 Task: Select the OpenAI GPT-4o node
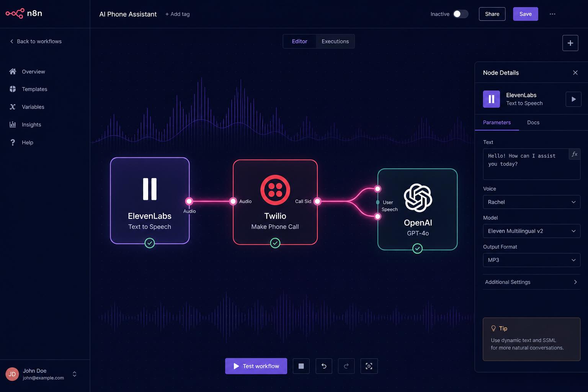point(418,209)
